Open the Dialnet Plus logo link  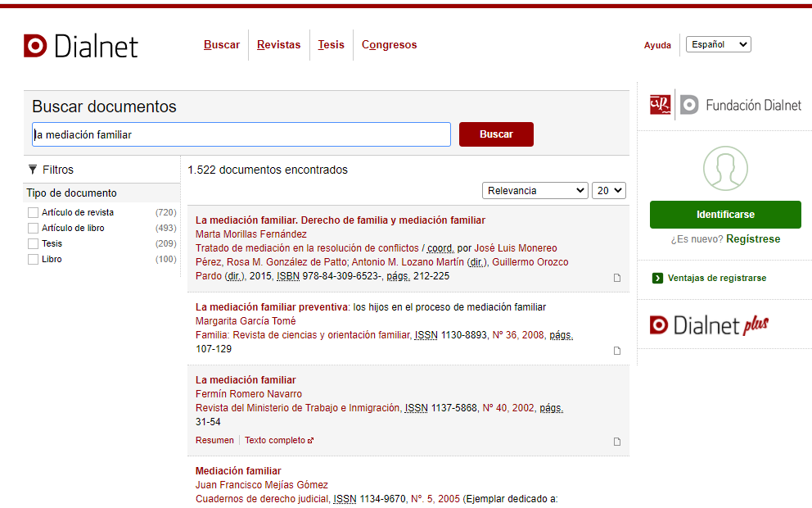pos(709,325)
